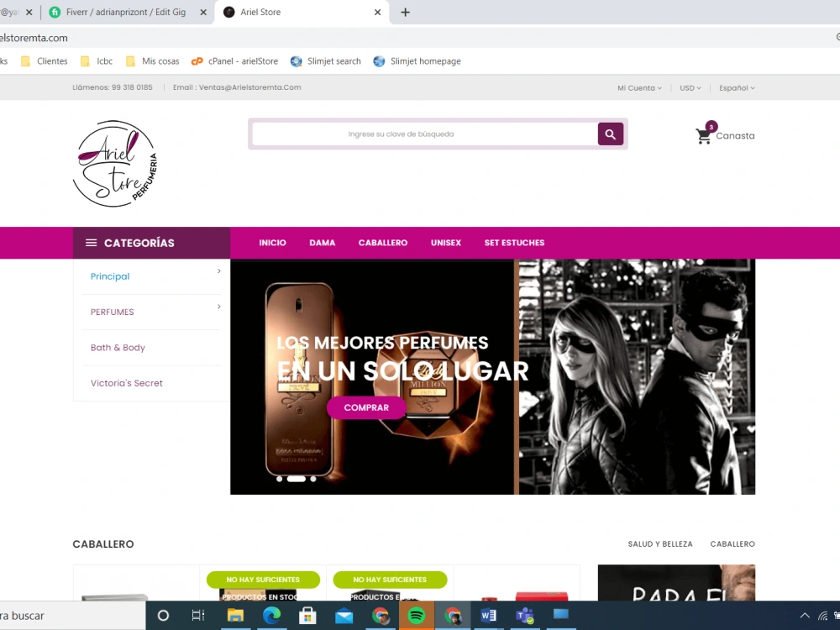The height and width of the screenshot is (630, 840).
Task: Click the product search input field
Action: [x=425, y=134]
